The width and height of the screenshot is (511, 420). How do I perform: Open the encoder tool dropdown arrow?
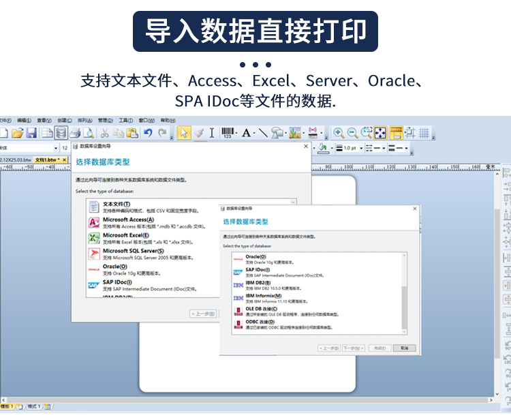point(321,133)
